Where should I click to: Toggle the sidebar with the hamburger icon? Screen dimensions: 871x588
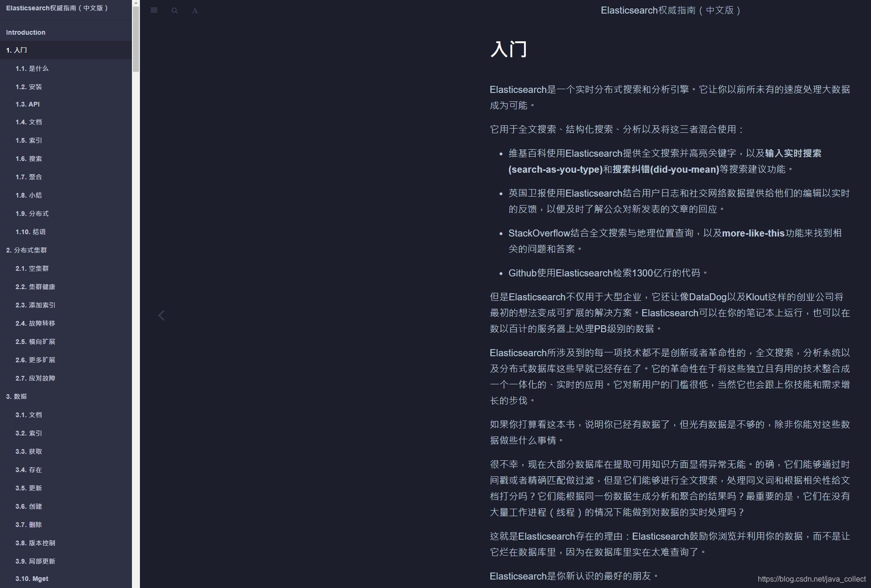tap(154, 10)
